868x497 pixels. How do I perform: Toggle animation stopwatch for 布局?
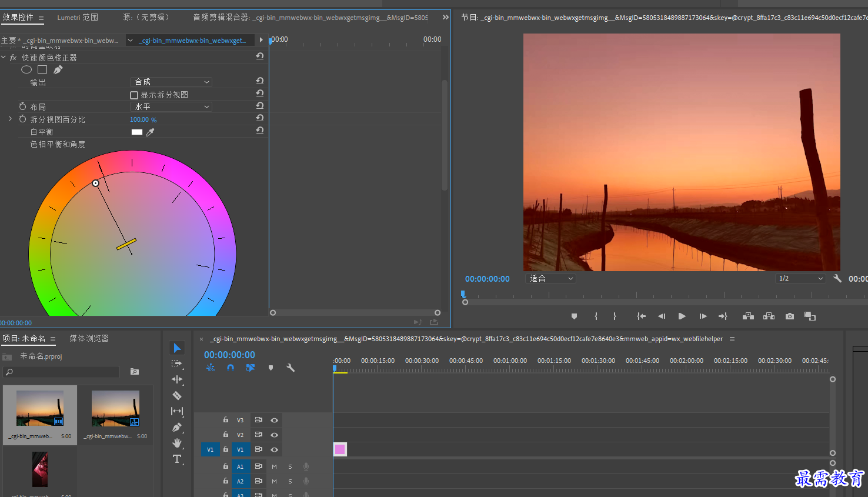[22, 106]
